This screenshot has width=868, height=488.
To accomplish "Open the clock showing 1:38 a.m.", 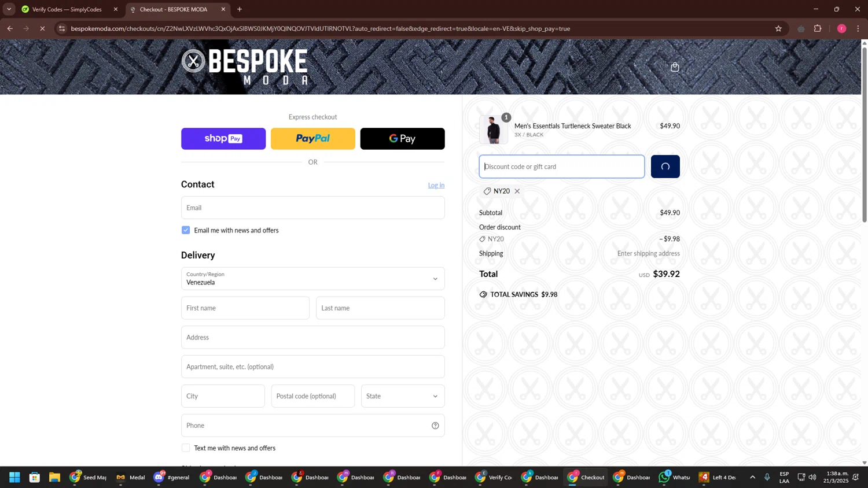I will [837, 477].
